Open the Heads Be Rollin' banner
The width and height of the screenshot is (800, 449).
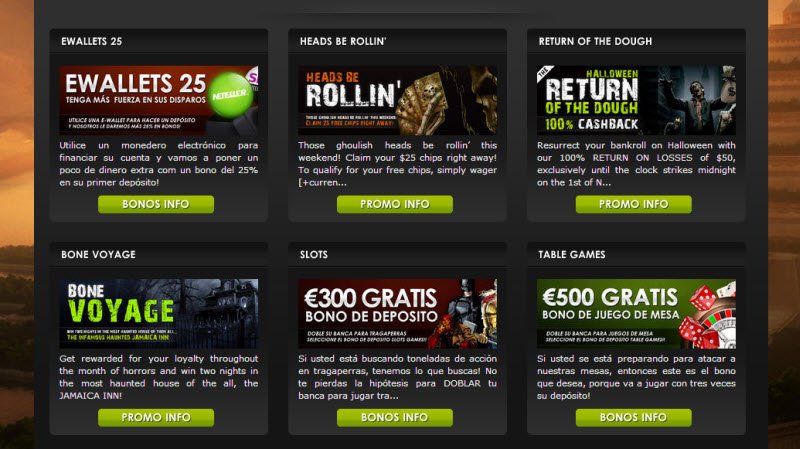pos(397,100)
